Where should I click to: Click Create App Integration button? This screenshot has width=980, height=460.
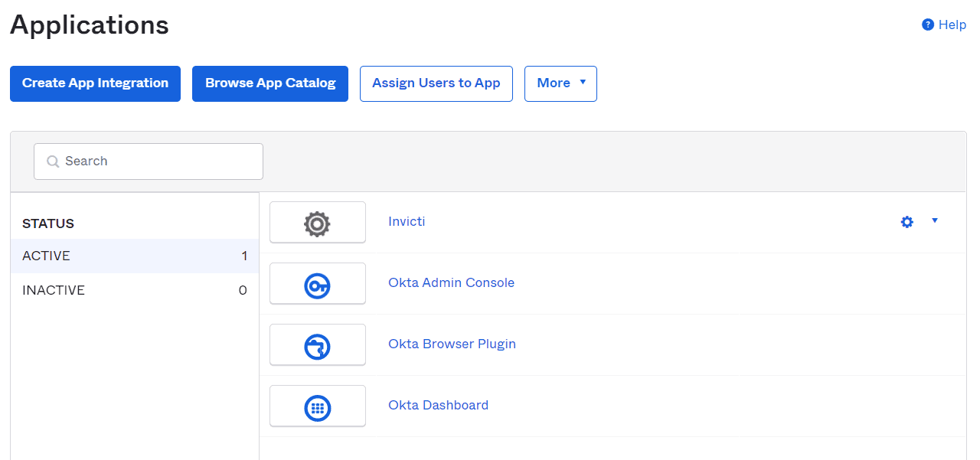[95, 83]
